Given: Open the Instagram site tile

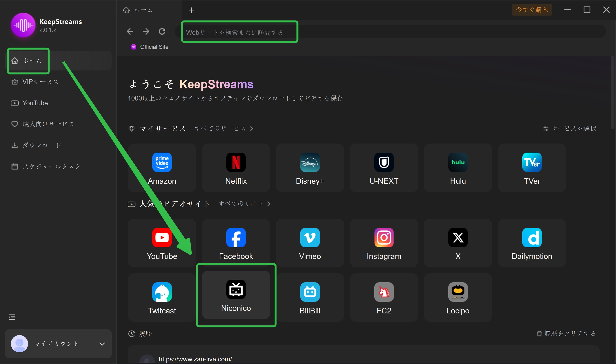Looking at the screenshot, I should 384,243.
